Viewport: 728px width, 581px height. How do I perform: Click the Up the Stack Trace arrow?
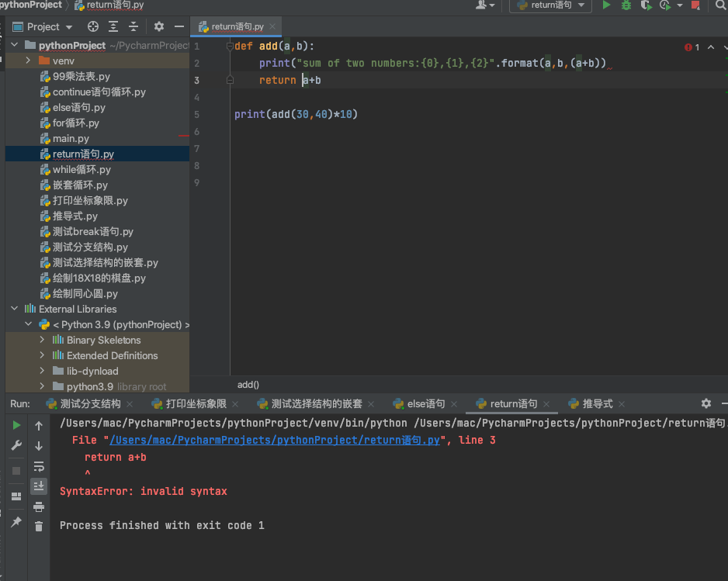(39, 426)
